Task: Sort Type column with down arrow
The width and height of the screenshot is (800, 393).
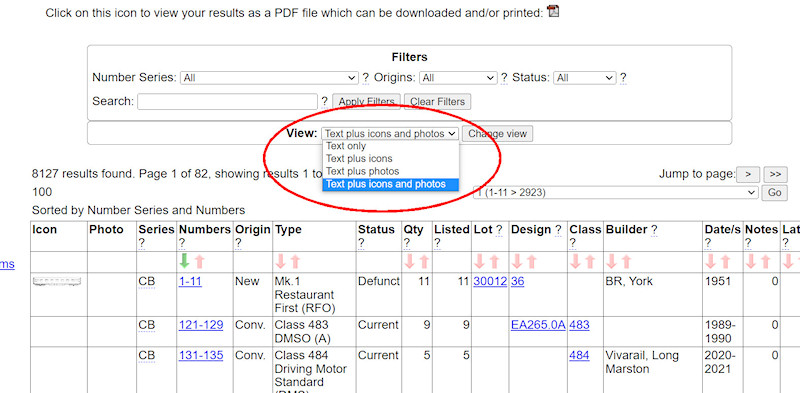Action: pyautogui.click(x=280, y=262)
